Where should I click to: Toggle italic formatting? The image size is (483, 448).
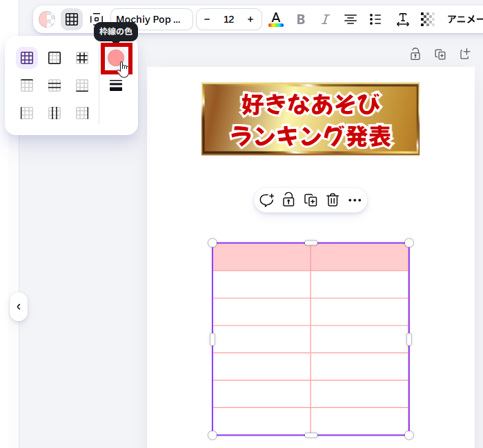pos(325,19)
